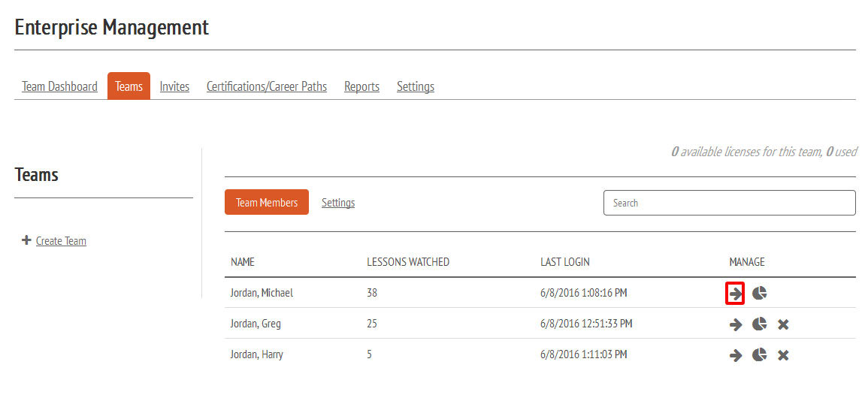The image size is (868, 416).
Task: Switch to the Team Dashboard tab
Action: tap(59, 86)
